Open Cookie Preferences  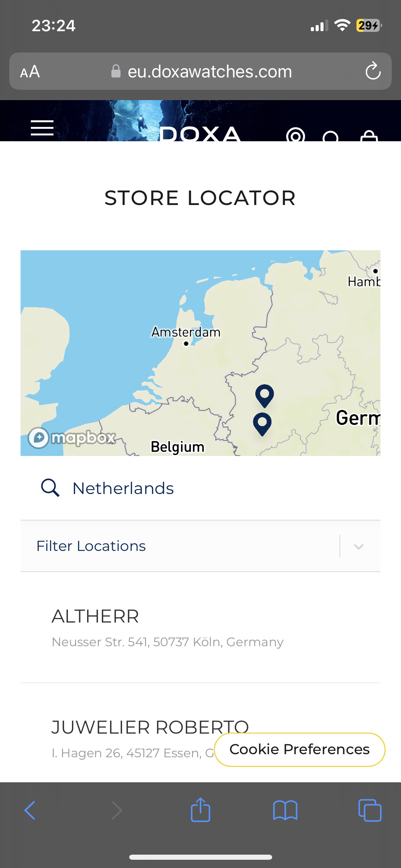(300, 749)
